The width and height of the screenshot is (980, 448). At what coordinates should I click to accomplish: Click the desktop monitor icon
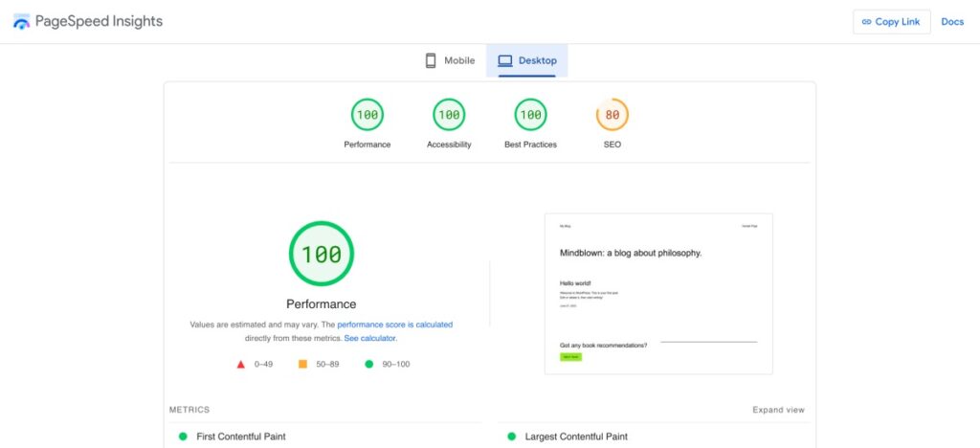(505, 60)
